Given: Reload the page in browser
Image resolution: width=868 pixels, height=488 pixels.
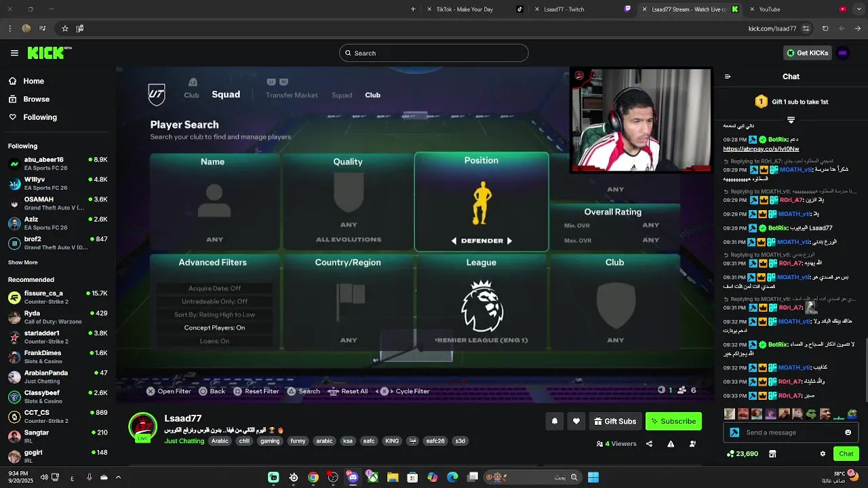Looking at the screenshot, I should click(x=825, y=28).
